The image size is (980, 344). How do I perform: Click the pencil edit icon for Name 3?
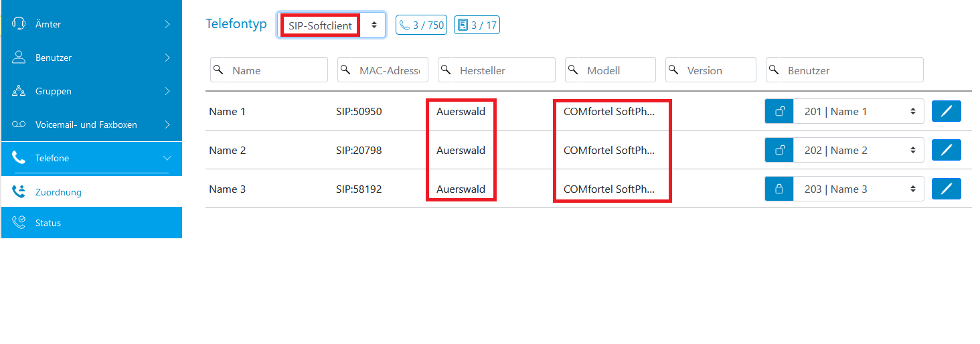click(x=946, y=189)
